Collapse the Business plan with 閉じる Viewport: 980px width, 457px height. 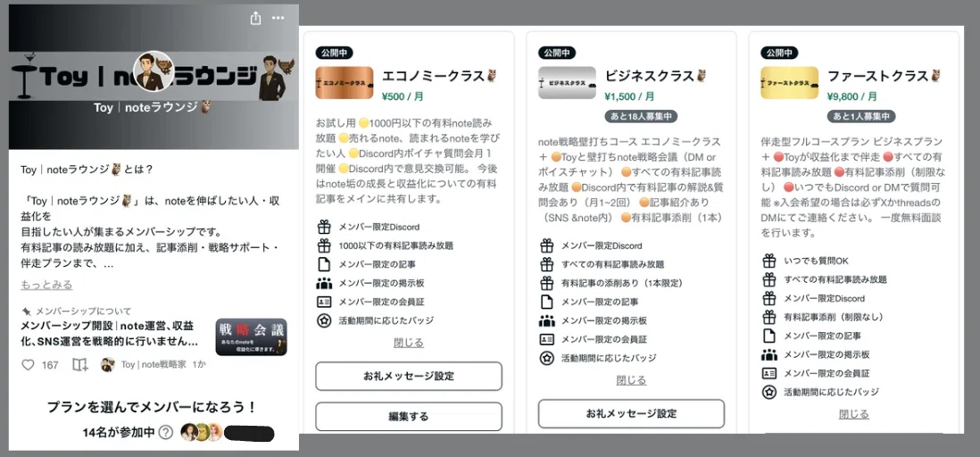click(x=631, y=380)
